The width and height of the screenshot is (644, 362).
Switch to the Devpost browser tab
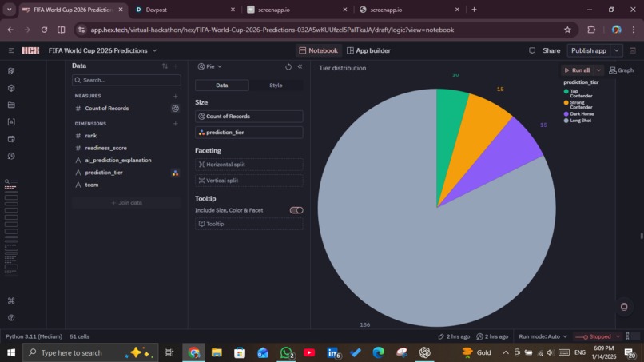coord(185,10)
